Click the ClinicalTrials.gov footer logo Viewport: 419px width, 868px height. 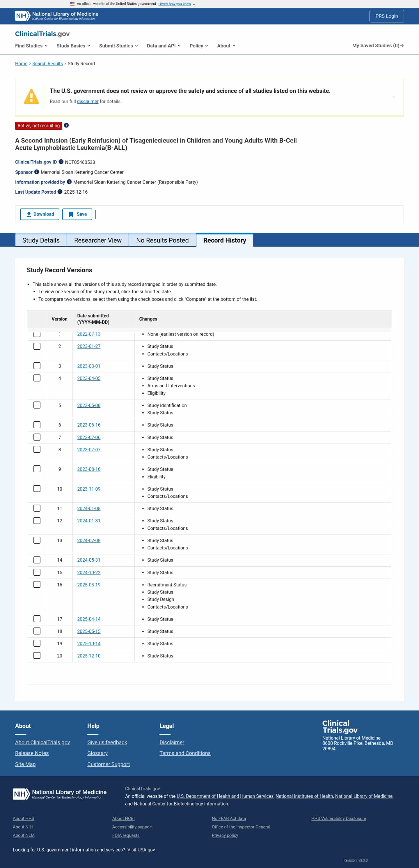click(340, 726)
